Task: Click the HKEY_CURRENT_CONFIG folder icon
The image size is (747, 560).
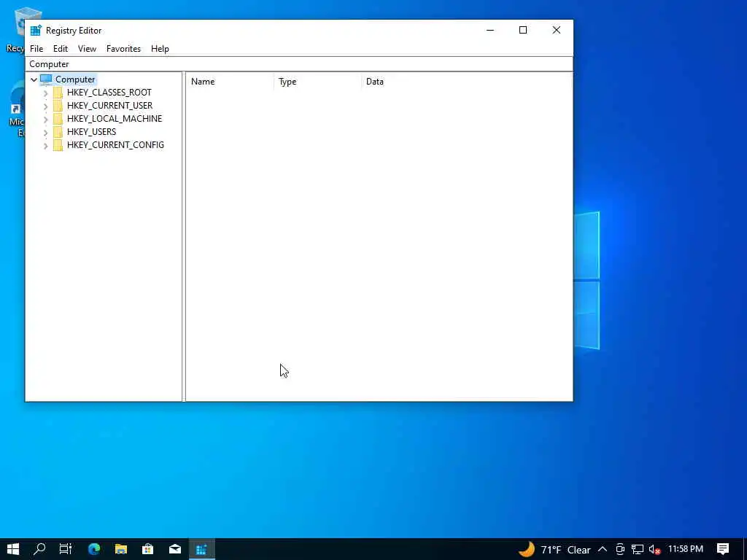Action: tap(58, 145)
